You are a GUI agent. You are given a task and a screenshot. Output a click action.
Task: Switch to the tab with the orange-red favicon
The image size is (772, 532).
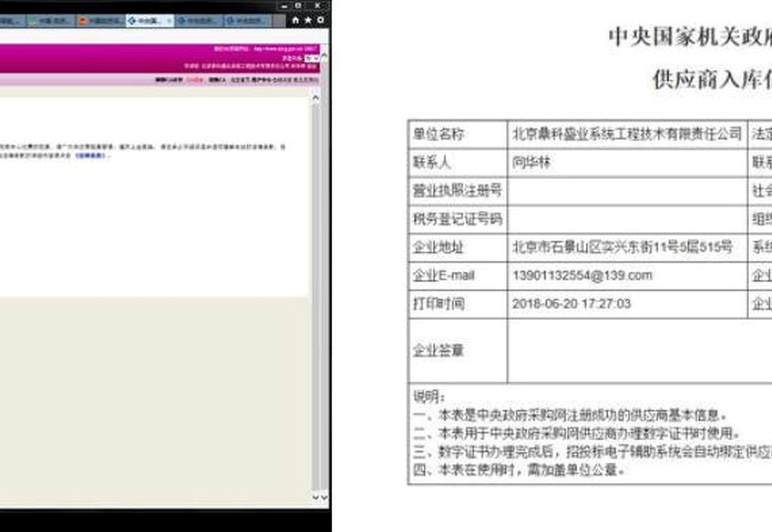[100, 21]
